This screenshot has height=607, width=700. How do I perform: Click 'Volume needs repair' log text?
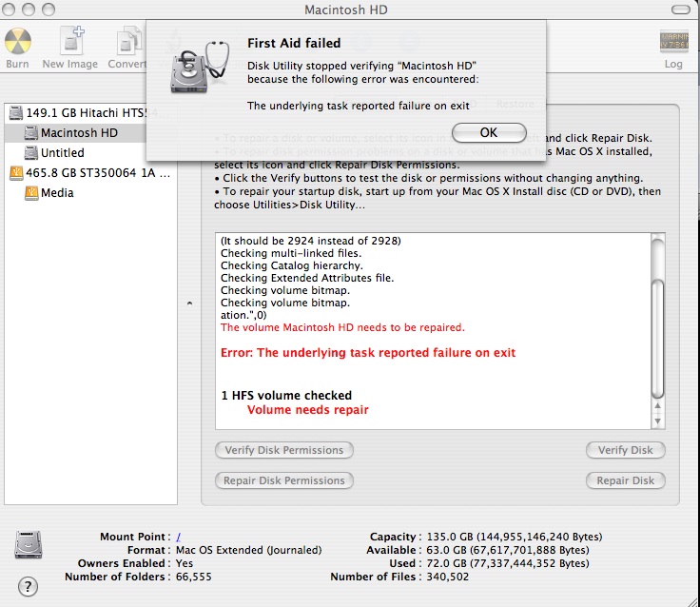pyautogui.click(x=307, y=409)
